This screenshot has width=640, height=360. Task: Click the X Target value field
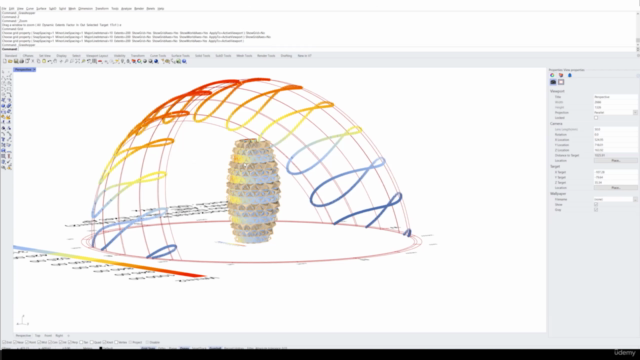point(616,172)
